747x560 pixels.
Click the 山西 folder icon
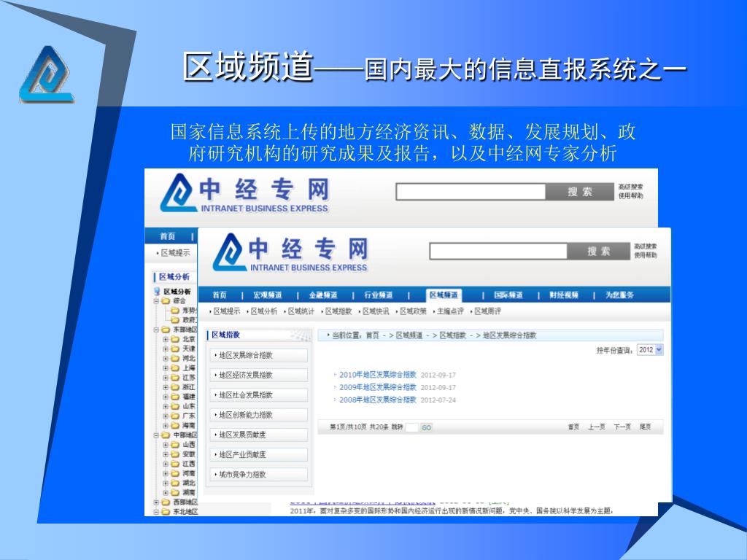click(175, 444)
